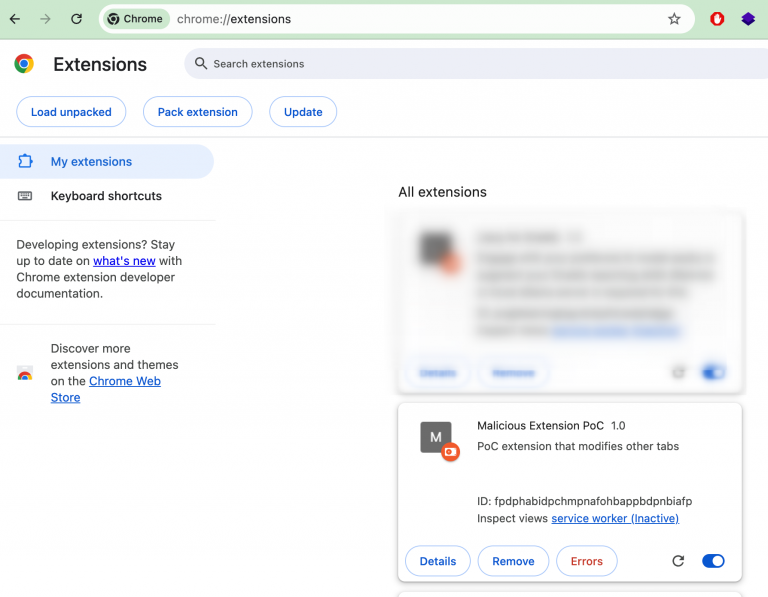Open the service worker (Inactive) link
The image size is (768, 597).
pyautogui.click(x=615, y=518)
